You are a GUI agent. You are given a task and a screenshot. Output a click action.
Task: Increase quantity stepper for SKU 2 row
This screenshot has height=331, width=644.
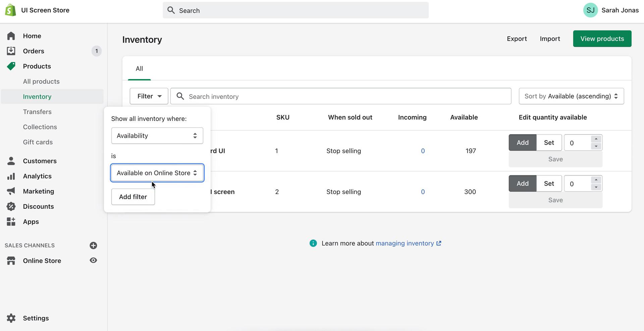pos(596,180)
